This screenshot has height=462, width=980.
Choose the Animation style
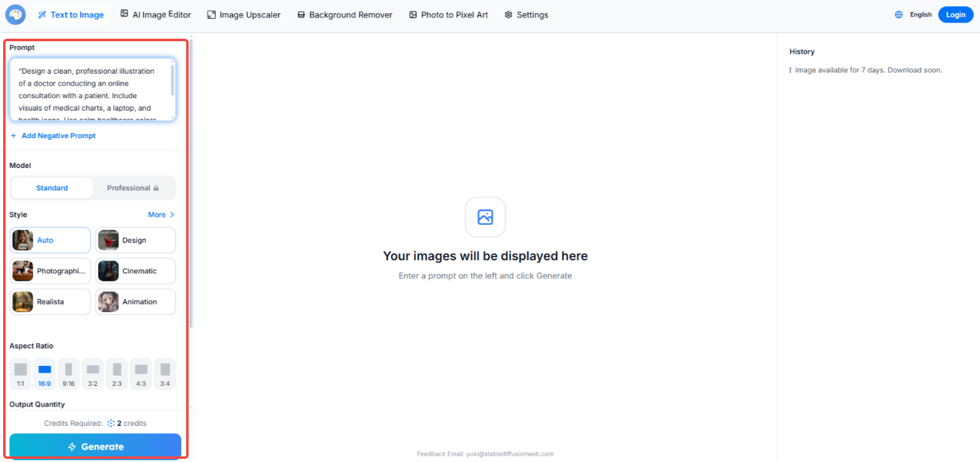[136, 302]
